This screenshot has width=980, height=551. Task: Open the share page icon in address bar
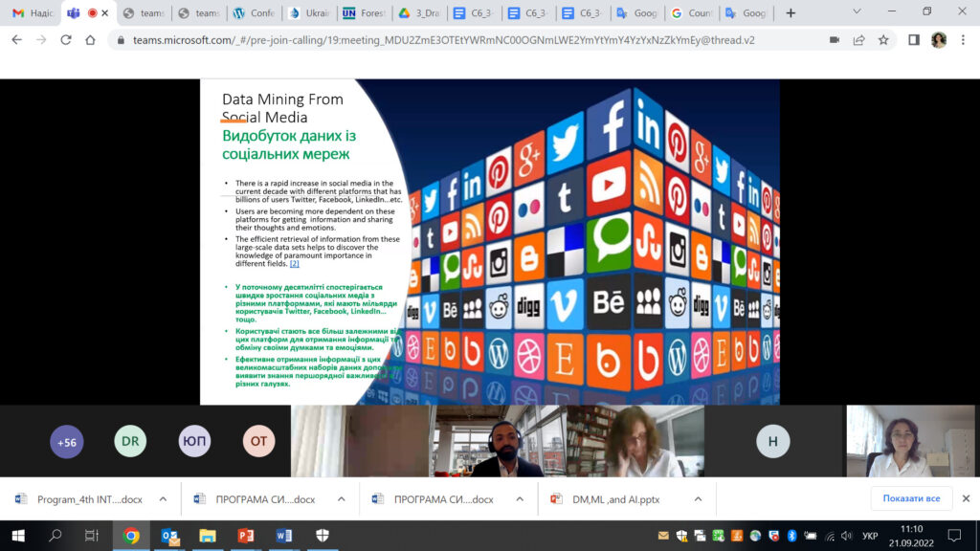click(858, 40)
